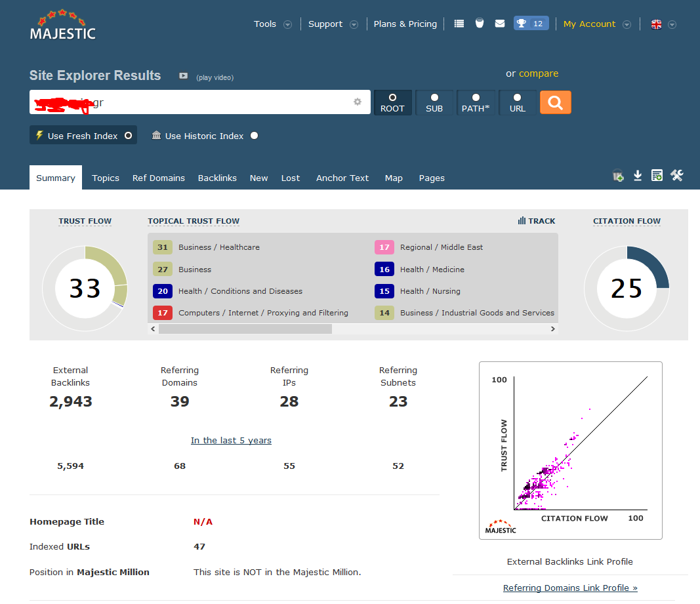Open Referring Domains Link Profile link

(x=570, y=588)
